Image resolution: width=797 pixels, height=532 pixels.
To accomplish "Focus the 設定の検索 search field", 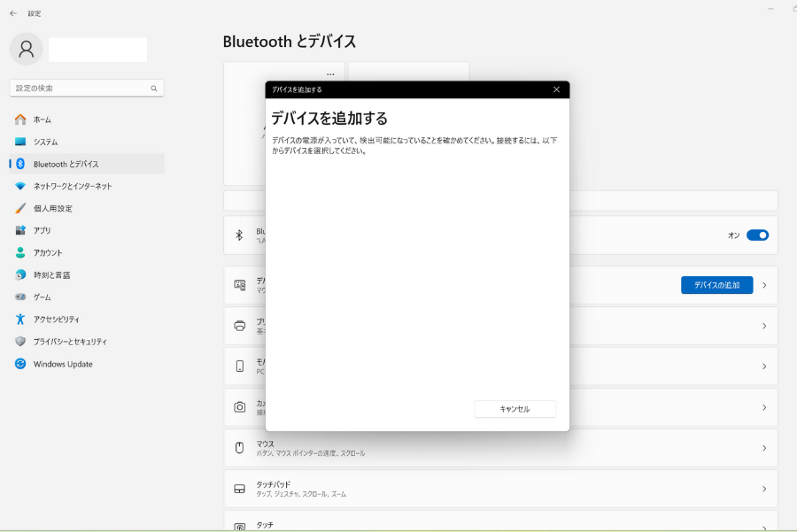I will point(87,89).
